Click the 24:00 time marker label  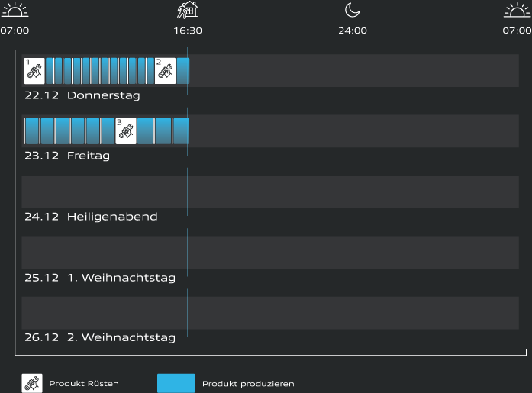click(x=353, y=31)
